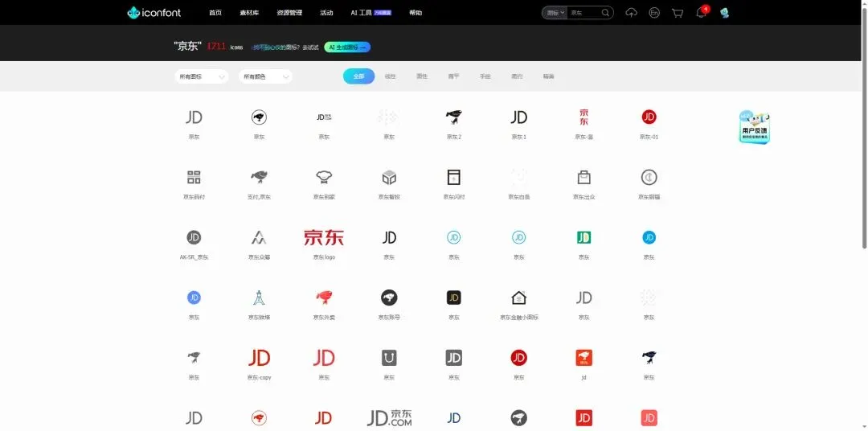Select the 手绘 style filter tab

tap(485, 76)
